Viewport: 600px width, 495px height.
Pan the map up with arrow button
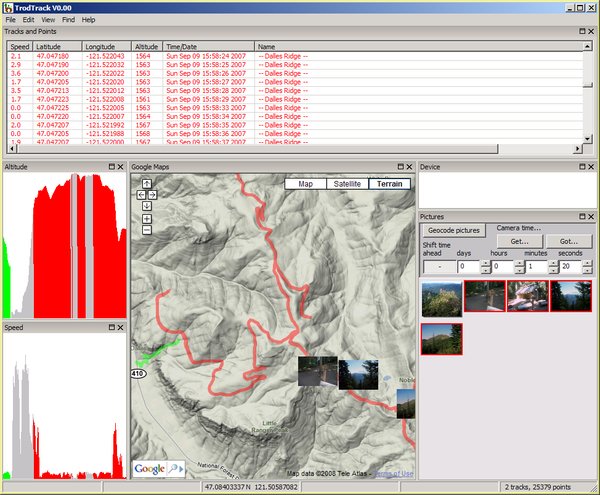coord(147,183)
